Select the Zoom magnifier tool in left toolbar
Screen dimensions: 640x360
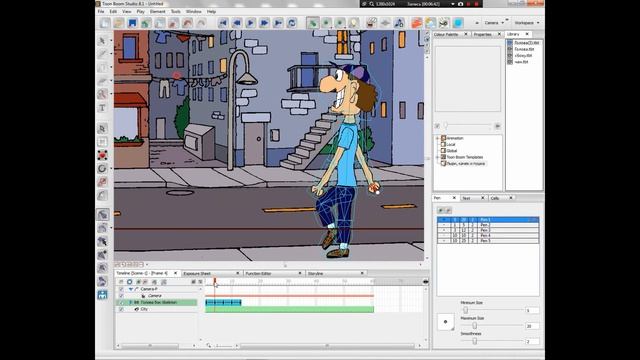point(102,94)
